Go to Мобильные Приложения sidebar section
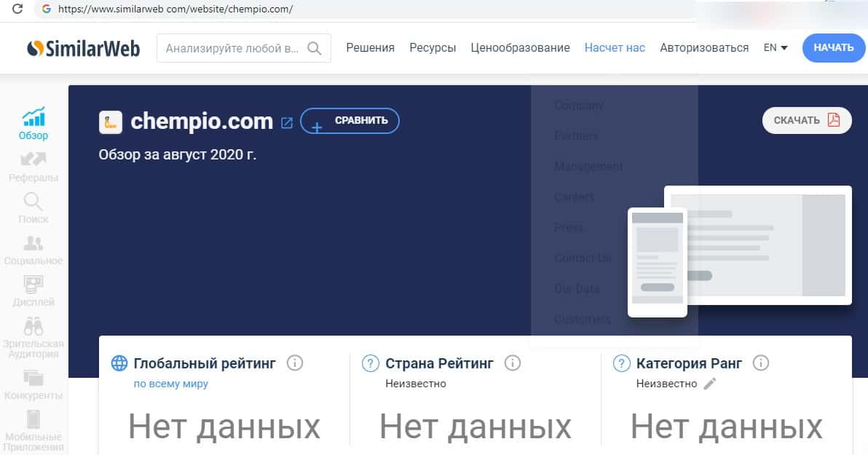 point(33,431)
